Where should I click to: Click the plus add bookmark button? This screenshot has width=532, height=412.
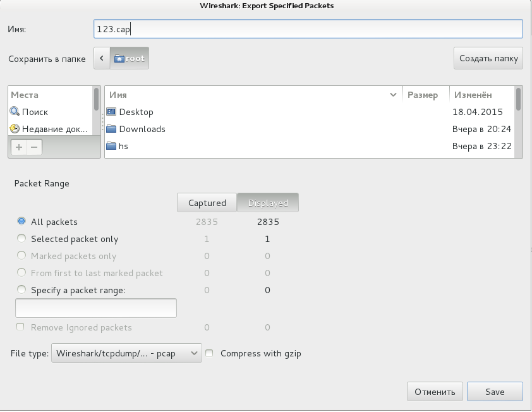(18, 147)
